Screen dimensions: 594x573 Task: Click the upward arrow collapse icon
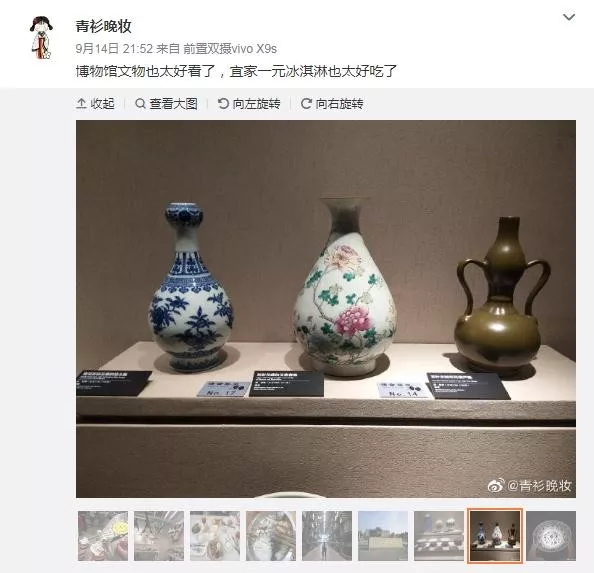(81, 103)
